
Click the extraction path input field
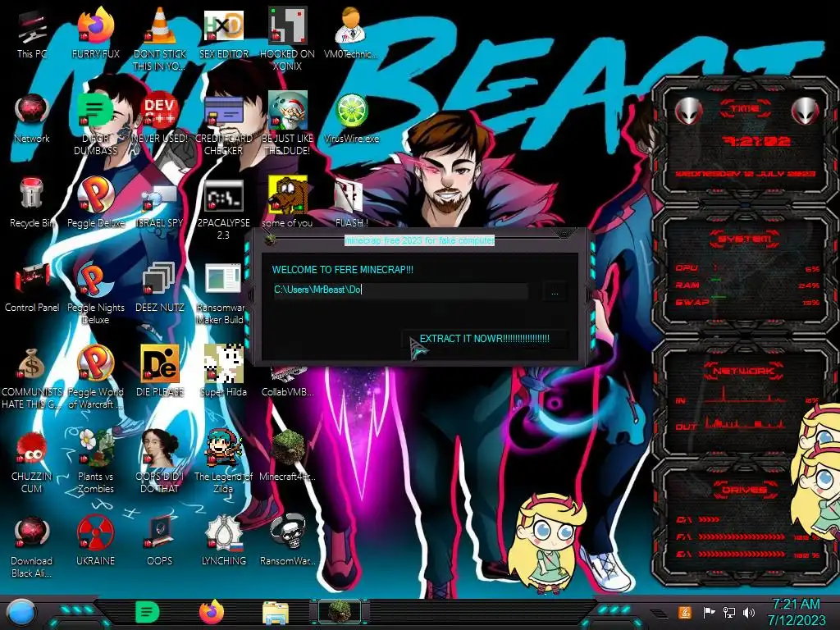[400, 290]
